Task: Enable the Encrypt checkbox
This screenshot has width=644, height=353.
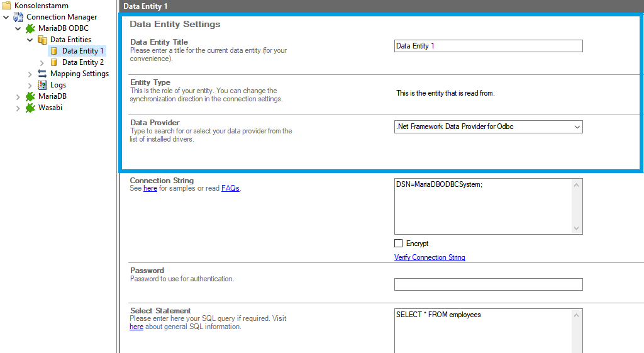Action: coord(398,244)
